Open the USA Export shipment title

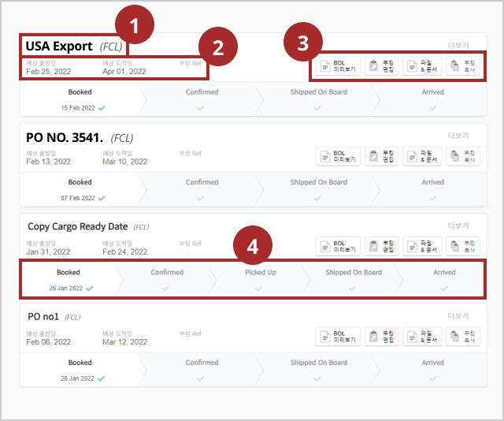59,47
